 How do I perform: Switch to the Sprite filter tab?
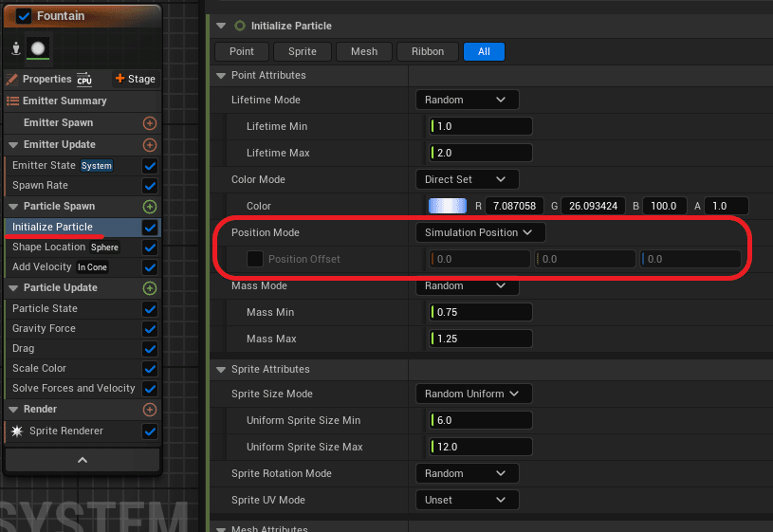pos(303,52)
